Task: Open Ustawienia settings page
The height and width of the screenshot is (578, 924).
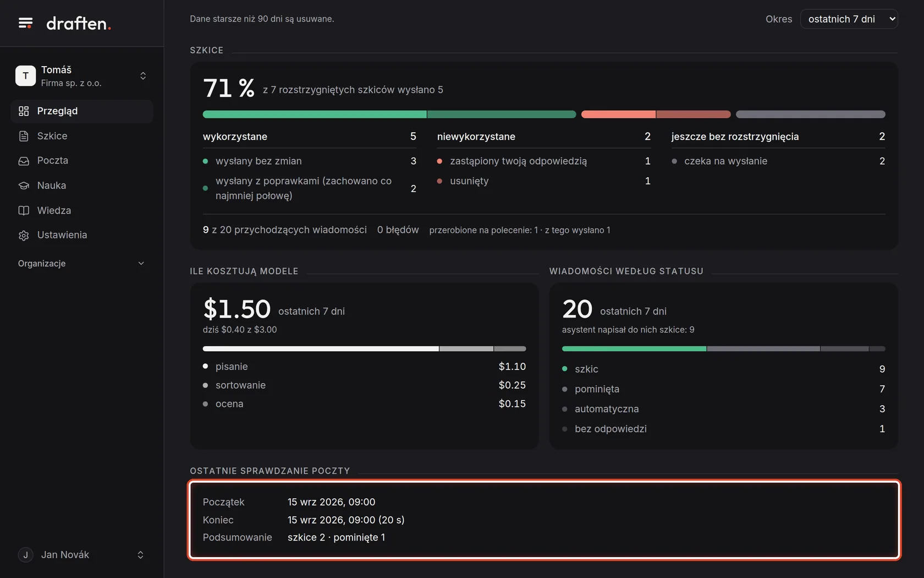Action: [81, 235]
